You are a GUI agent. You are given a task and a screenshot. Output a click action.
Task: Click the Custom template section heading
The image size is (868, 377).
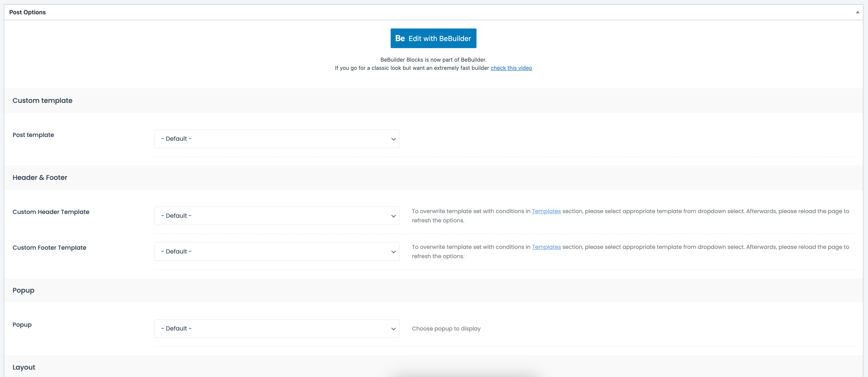tap(42, 100)
